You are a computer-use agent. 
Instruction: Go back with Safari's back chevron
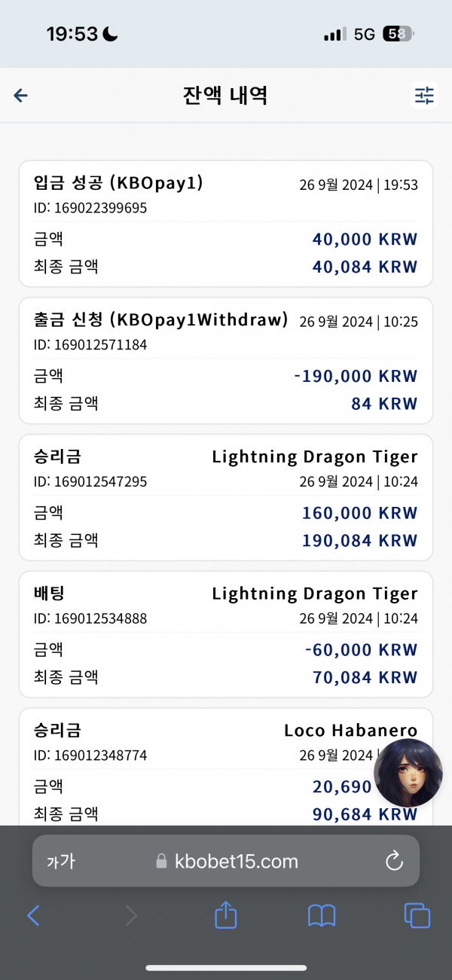tap(33, 916)
